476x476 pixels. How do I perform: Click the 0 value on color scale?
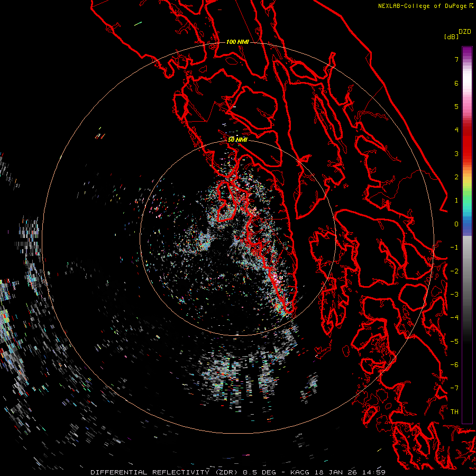point(456,224)
